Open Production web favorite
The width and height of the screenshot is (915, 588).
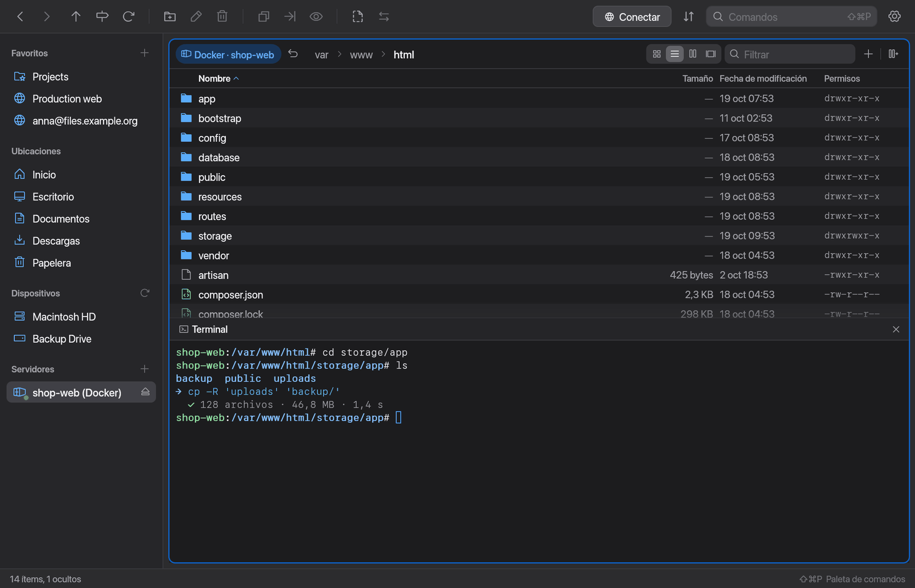click(81, 99)
